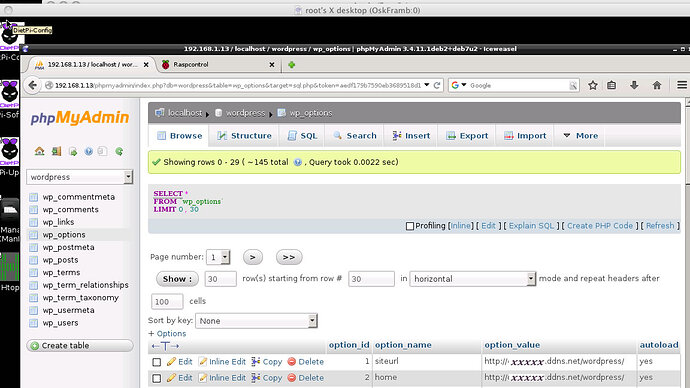Open the bookmarks list icon
Screen dimensions: 690x388
(x=612, y=85)
